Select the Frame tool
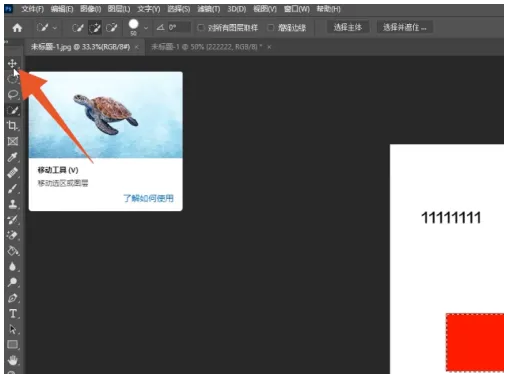This screenshot has height=374, width=508. (x=13, y=141)
